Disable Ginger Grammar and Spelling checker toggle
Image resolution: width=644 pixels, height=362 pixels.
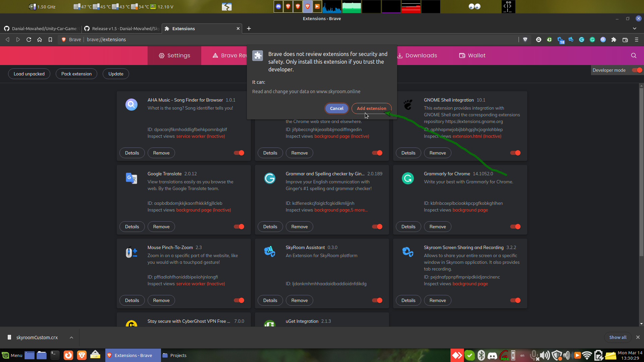377,227
